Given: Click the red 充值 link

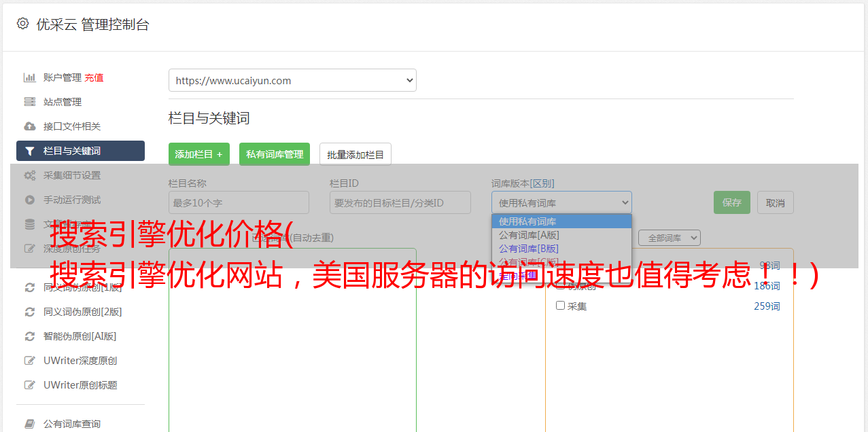Looking at the screenshot, I should pyautogui.click(x=94, y=77).
